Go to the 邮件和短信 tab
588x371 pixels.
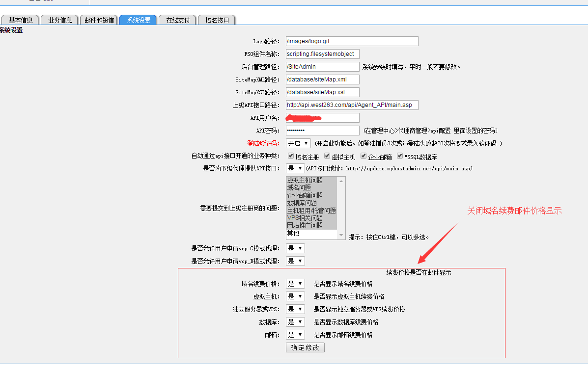click(x=99, y=20)
